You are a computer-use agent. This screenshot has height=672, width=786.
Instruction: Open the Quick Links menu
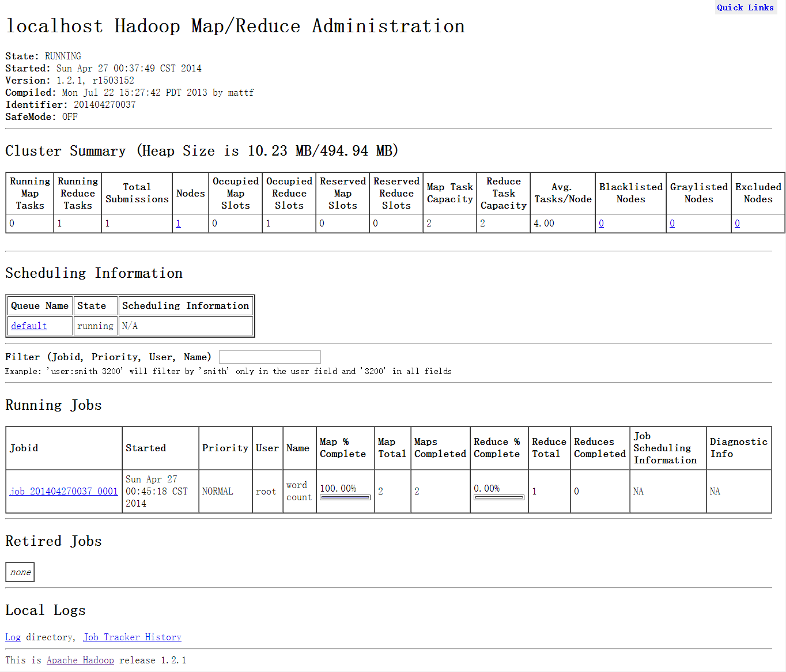(745, 7)
